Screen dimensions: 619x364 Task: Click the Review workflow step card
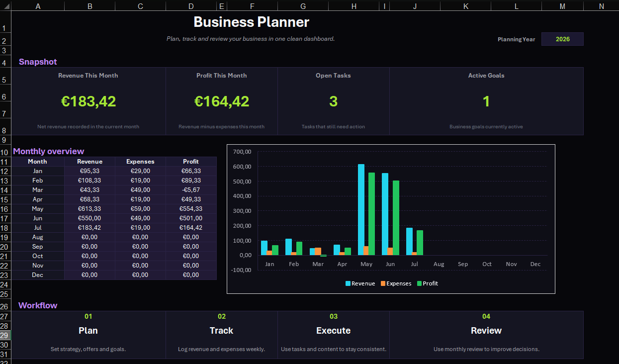click(x=486, y=335)
